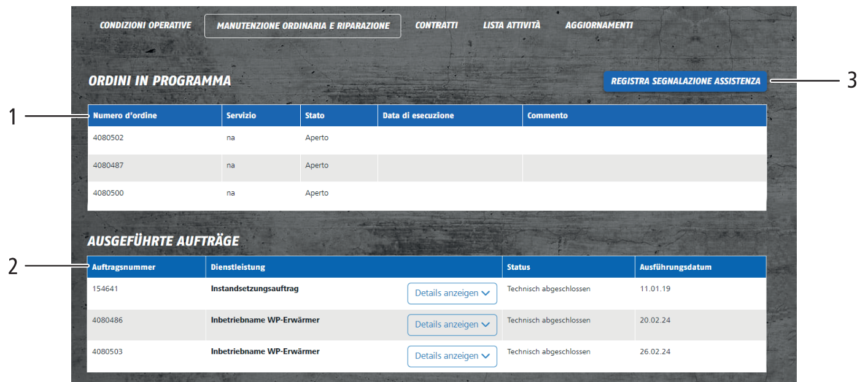The width and height of the screenshot is (868, 382).
Task: Click Technisch abgeschlossen status of order 4080486
Action: 549,320
